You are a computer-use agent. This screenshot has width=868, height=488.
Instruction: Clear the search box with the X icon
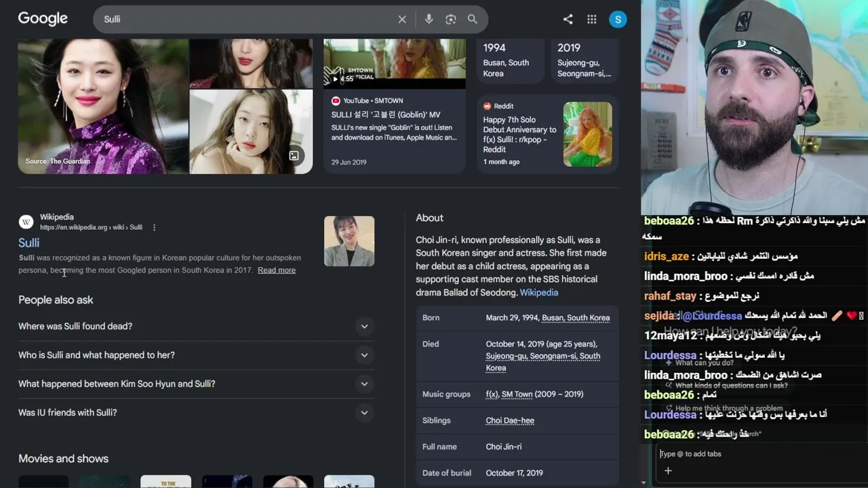pos(402,20)
